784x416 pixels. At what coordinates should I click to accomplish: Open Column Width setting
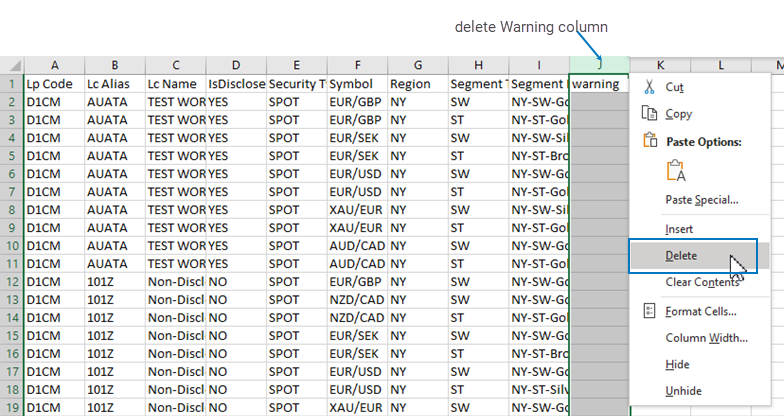click(706, 337)
